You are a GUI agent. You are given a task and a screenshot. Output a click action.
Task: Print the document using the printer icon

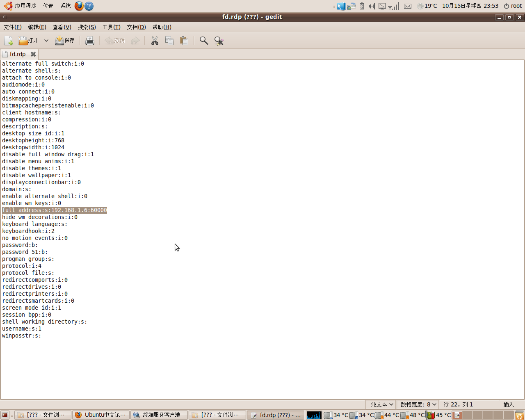[90, 41]
